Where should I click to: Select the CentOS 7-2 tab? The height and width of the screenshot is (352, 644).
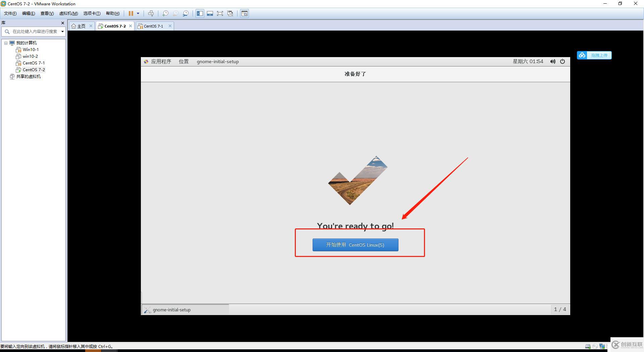(x=115, y=26)
